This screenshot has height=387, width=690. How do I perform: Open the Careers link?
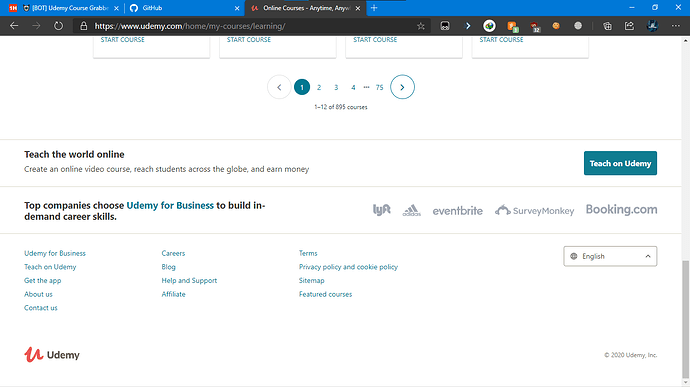173,253
